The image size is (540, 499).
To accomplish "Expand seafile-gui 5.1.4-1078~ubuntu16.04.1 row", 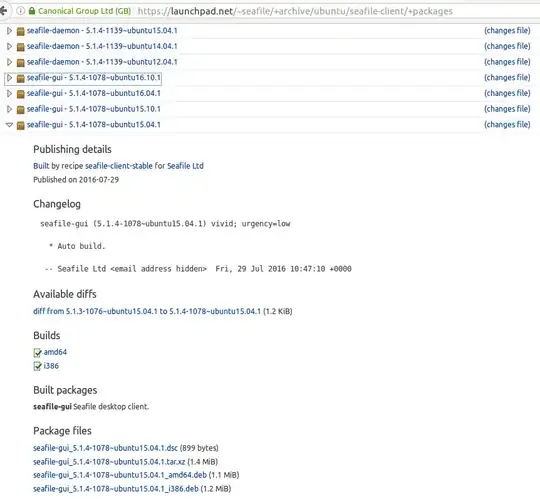I will pos(9,93).
